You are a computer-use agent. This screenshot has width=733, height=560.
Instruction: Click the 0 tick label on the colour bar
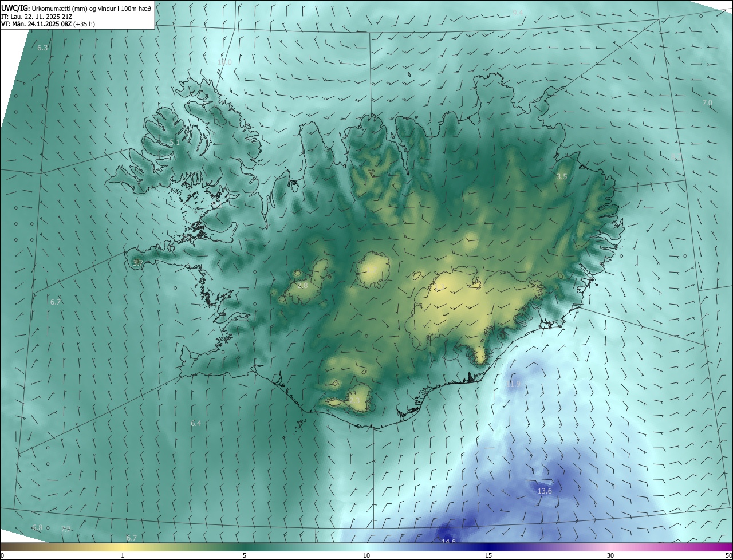(2, 555)
